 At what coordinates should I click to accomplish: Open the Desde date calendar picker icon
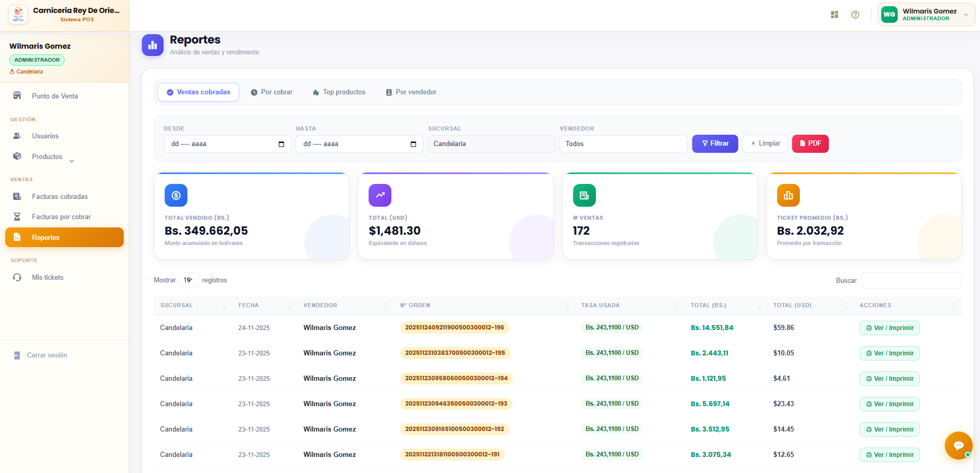(281, 144)
